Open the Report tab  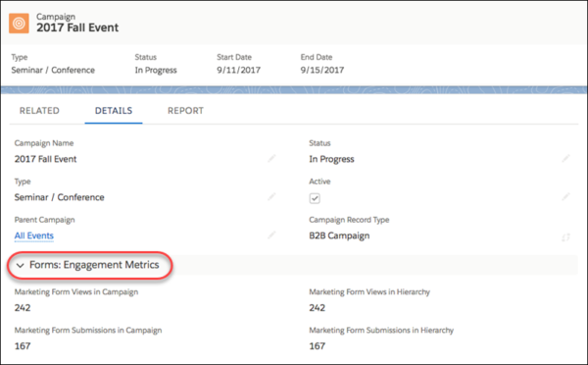pos(185,111)
